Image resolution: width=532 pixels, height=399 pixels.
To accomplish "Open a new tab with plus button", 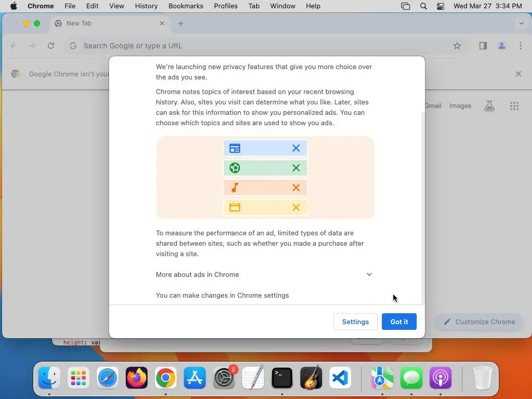I will tap(180, 23).
